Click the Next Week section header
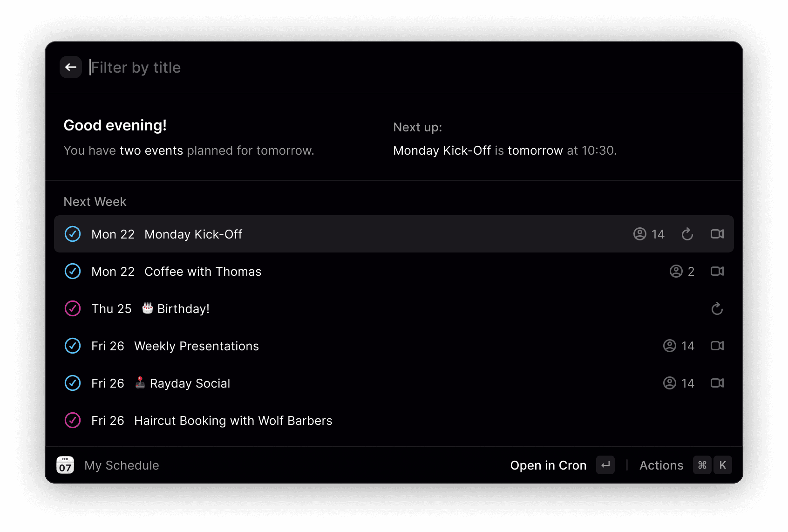This screenshot has width=788, height=532. click(x=95, y=201)
